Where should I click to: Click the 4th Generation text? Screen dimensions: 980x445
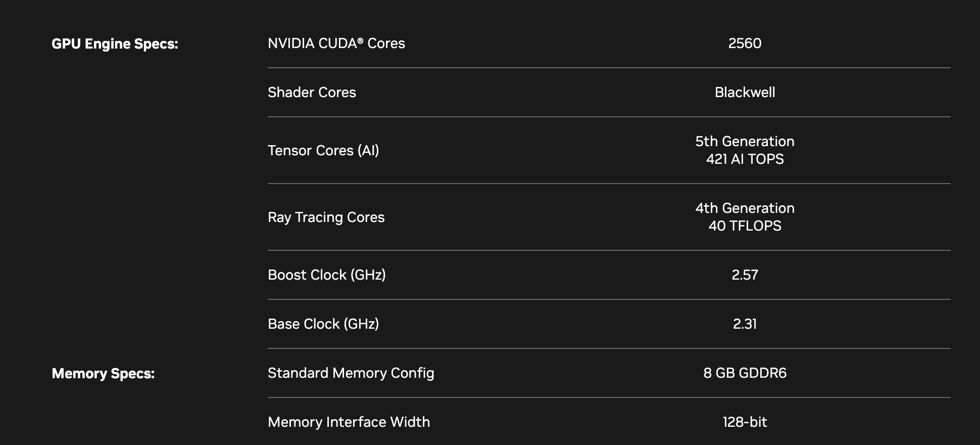pyautogui.click(x=745, y=208)
